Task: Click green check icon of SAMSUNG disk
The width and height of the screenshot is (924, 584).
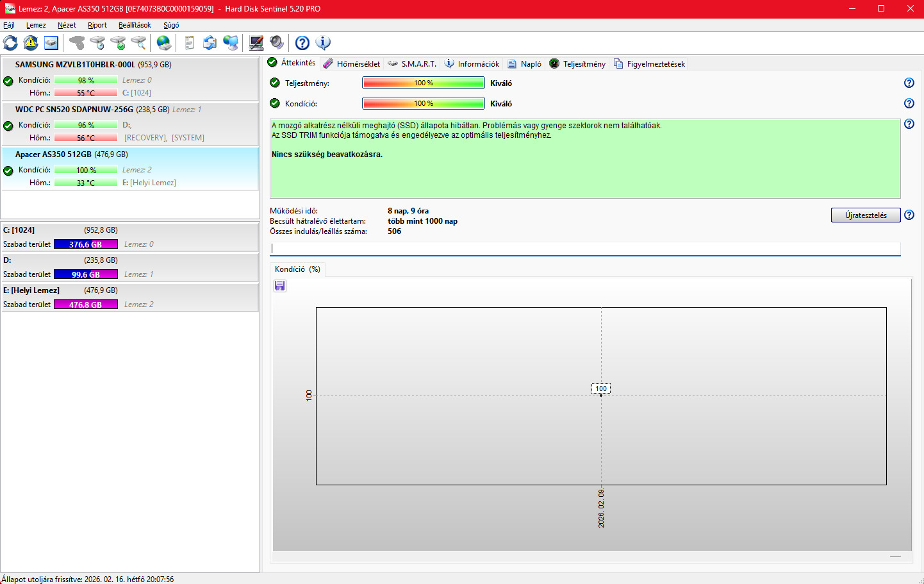Action: [8, 81]
